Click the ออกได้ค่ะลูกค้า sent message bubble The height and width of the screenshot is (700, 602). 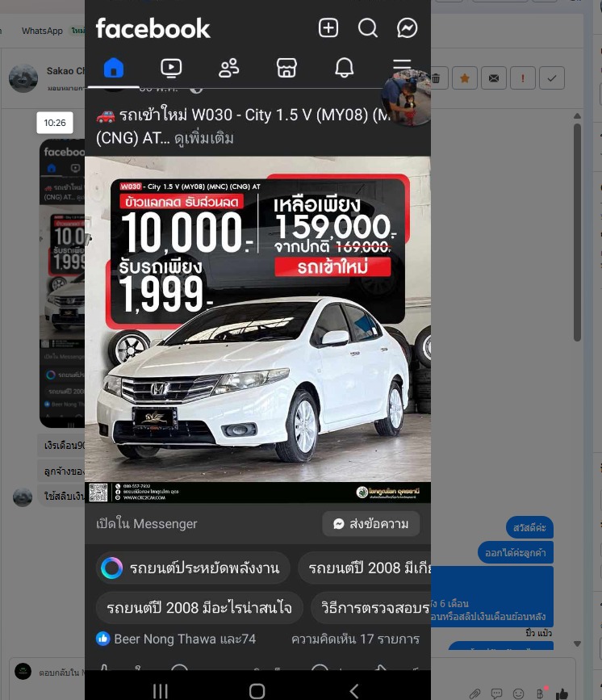click(x=516, y=553)
